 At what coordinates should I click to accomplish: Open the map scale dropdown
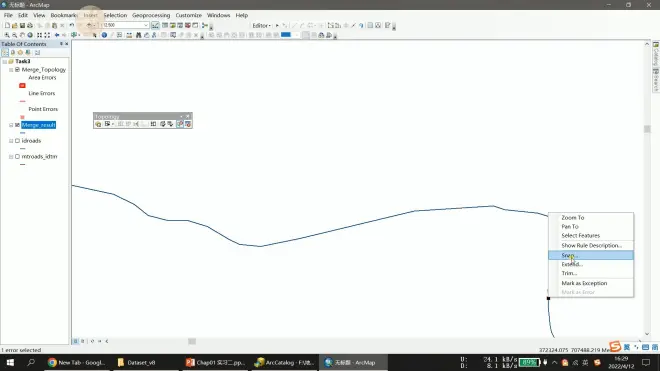[x=146, y=25]
